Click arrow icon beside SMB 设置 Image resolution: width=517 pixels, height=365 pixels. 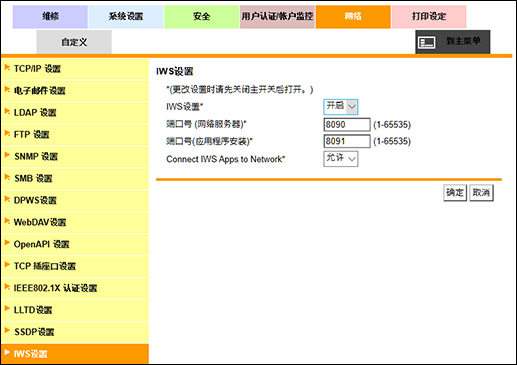click(7, 177)
